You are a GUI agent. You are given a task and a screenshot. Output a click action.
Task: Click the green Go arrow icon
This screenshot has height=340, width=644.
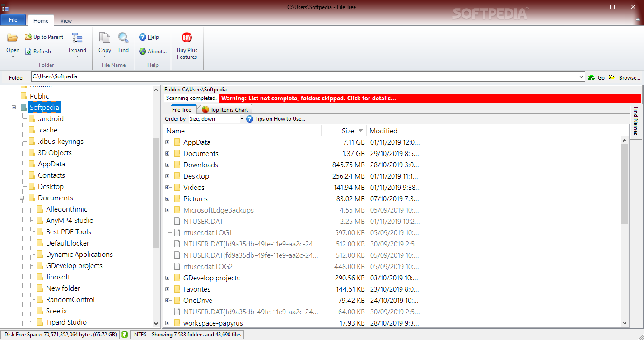pyautogui.click(x=592, y=77)
